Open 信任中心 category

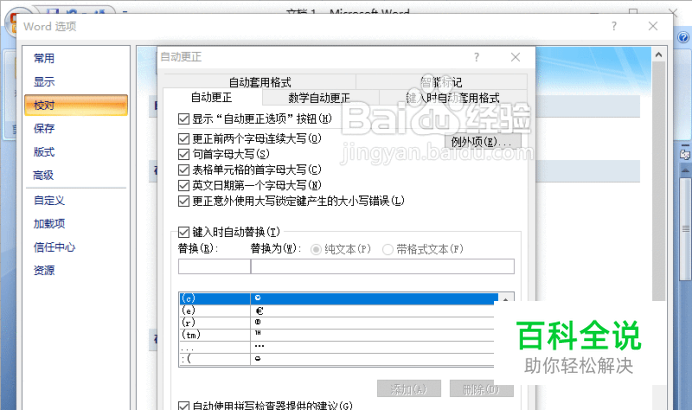[54, 247]
